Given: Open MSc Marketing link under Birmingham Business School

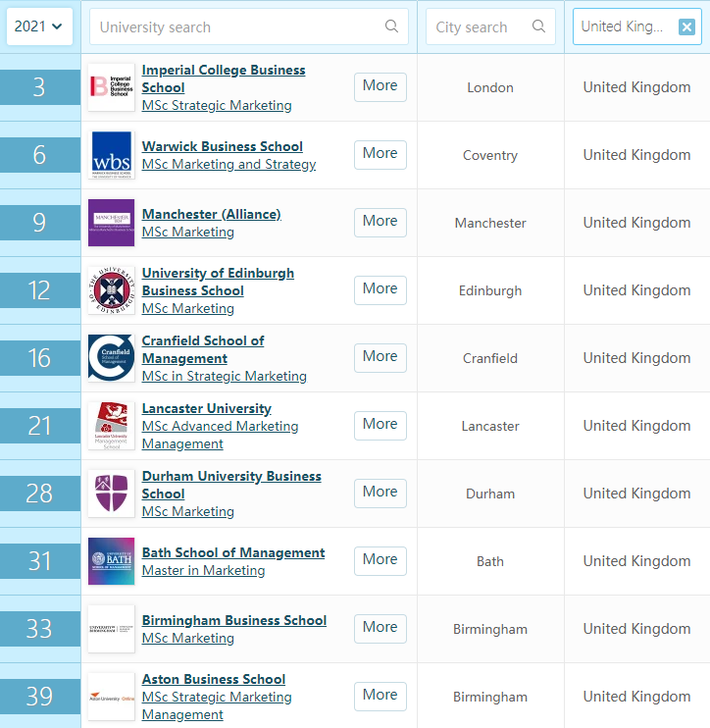Looking at the screenshot, I should pos(188,639).
